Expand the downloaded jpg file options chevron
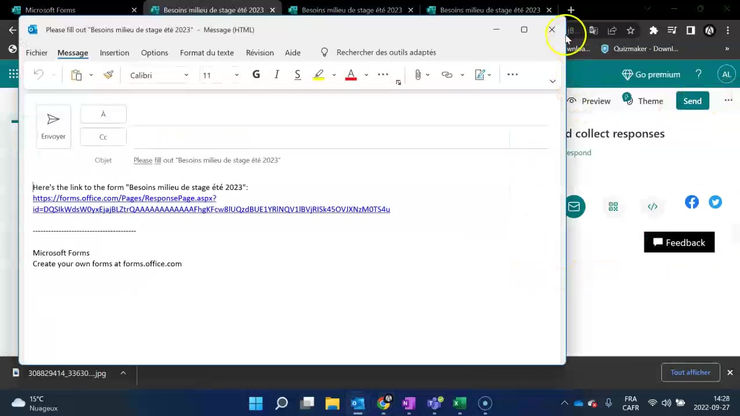 coord(123,373)
